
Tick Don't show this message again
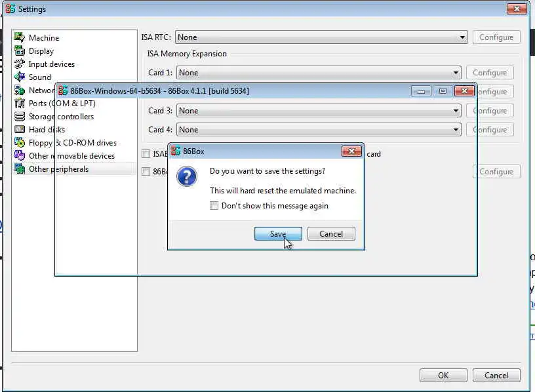click(x=214, y=205)
